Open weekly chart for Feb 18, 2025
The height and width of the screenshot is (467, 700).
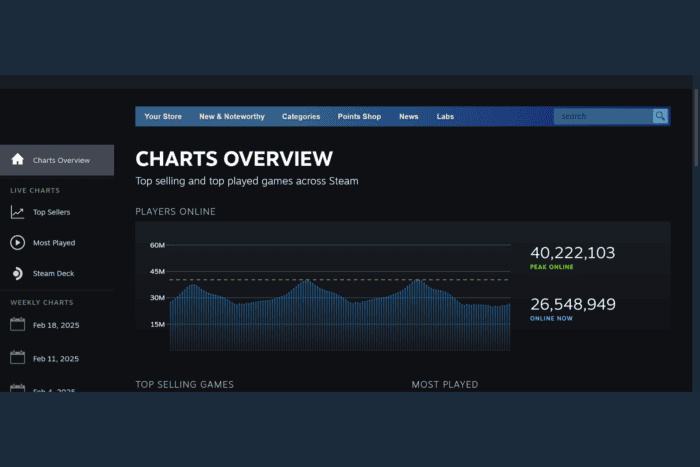coord(56,325)
